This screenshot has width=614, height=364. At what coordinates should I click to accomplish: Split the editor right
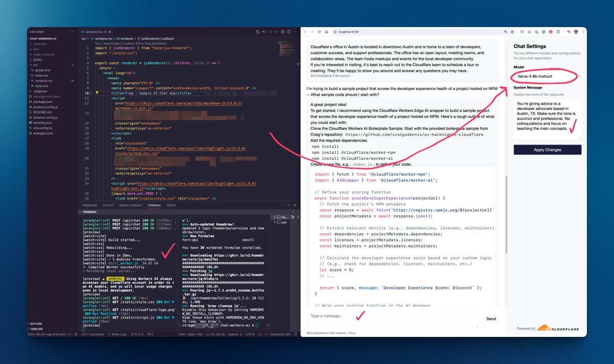(x=289, y=32)
